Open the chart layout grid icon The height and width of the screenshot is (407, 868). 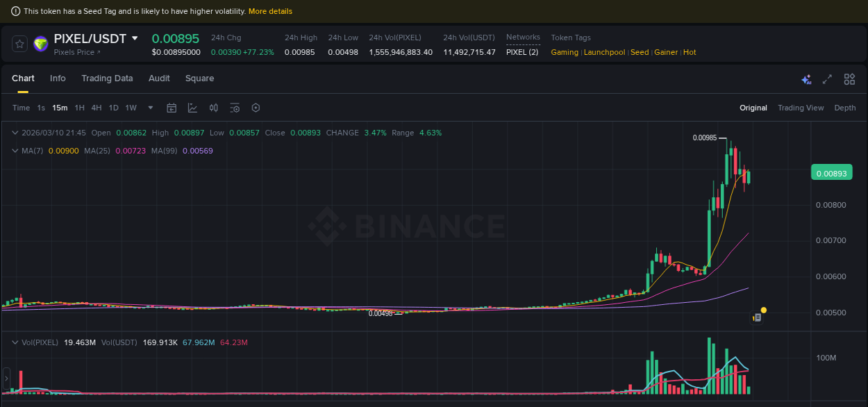click(x=849, y=80)
